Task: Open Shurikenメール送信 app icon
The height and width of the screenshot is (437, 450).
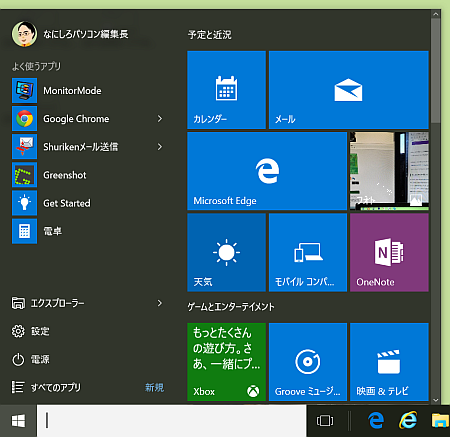Action: pos(24,147)
